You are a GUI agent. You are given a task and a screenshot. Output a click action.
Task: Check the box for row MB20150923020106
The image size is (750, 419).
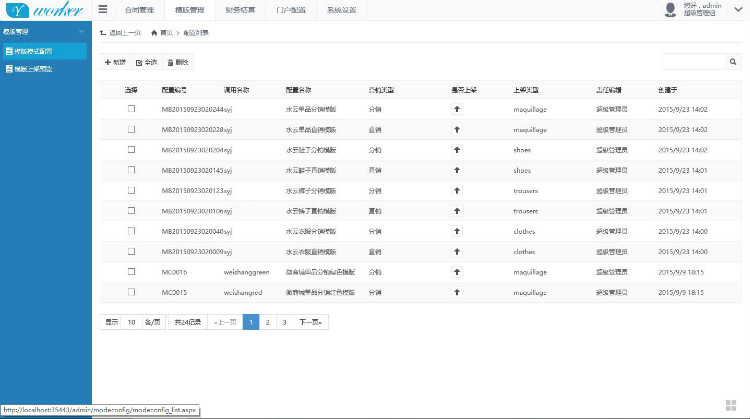tap(132, 211)
